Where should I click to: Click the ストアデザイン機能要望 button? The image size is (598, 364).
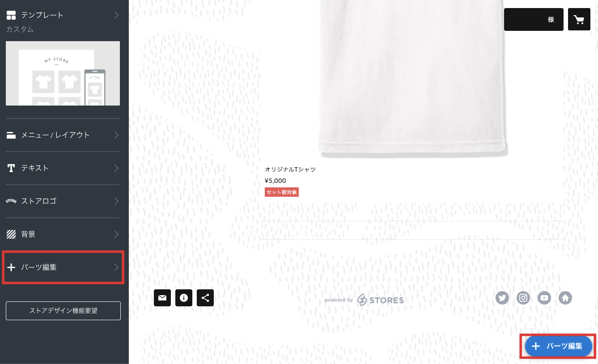pyautogui.click(x=63, y=311)
